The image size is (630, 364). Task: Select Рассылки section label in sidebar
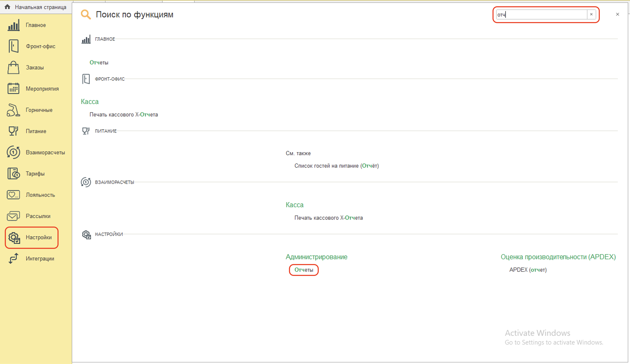[38, 216]
